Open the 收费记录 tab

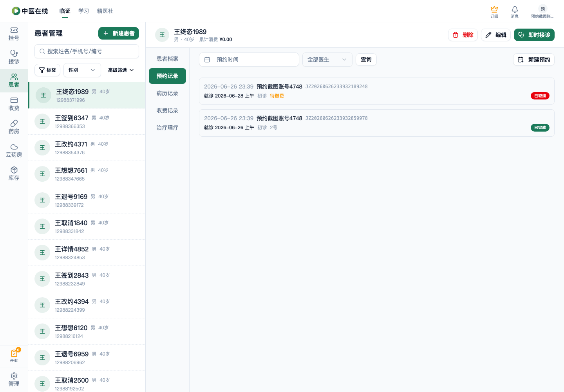(x=167, y=110)
